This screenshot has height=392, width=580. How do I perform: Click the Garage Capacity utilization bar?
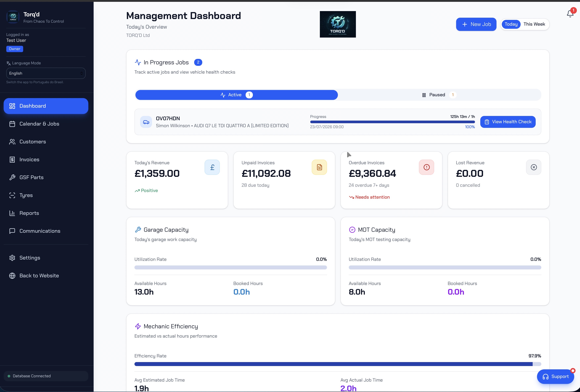(x=231, y=267)
